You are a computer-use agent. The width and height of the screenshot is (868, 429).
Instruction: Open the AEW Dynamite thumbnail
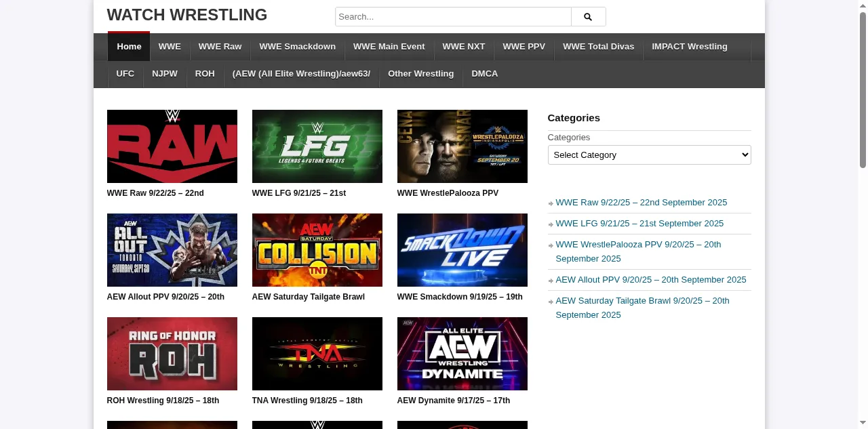[462, 354]
